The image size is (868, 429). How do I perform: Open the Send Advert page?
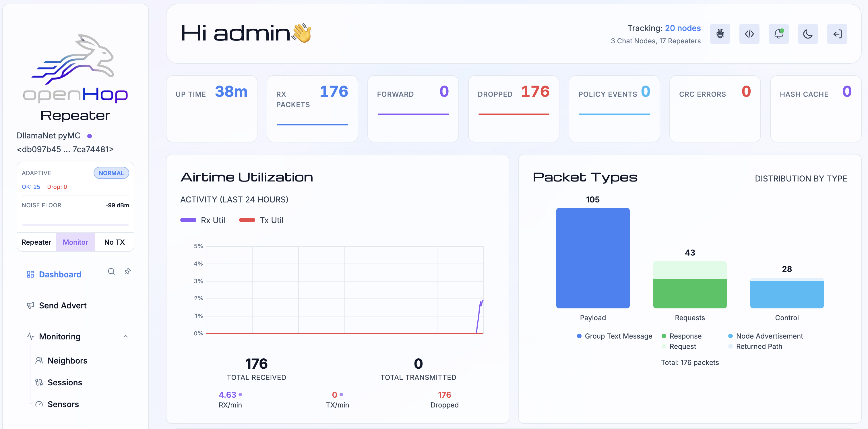[63, 305]
